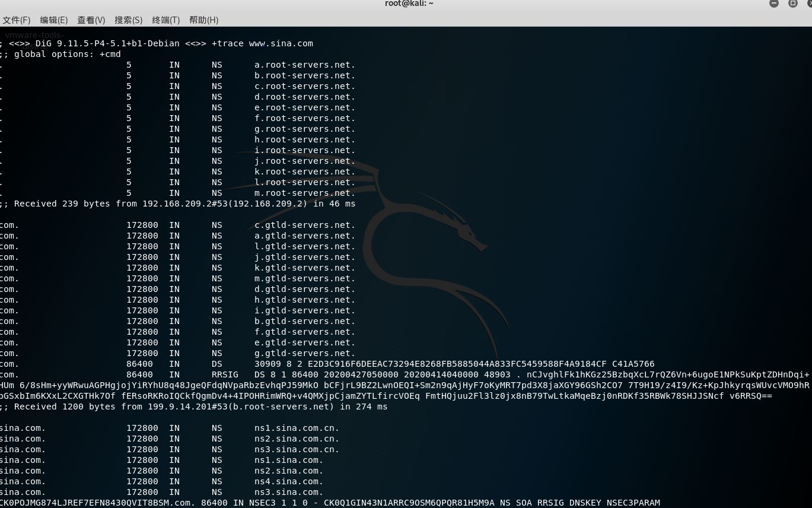Select b.gtld-servers.net. entry

tap(305, 321)
